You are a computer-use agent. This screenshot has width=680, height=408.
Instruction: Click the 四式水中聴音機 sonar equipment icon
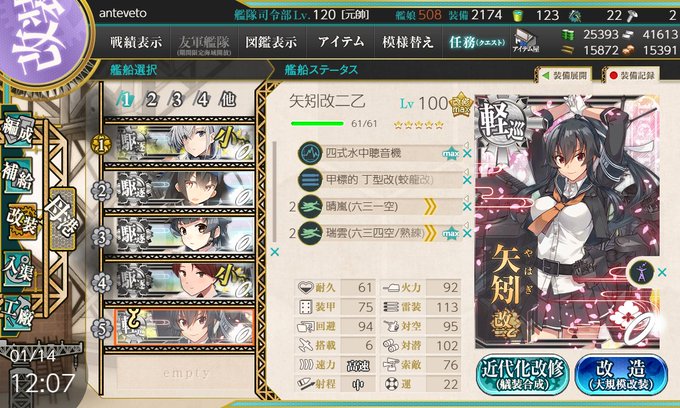click(310, 153)
